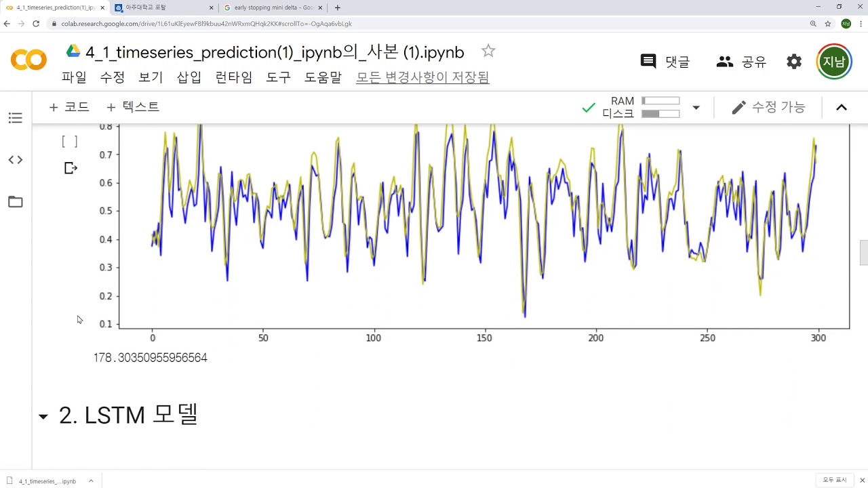The height and width of the screenshot is (488, 868).
Task: Click the page vertical scrollbar thumb
Action: click(x=863, y=253)
